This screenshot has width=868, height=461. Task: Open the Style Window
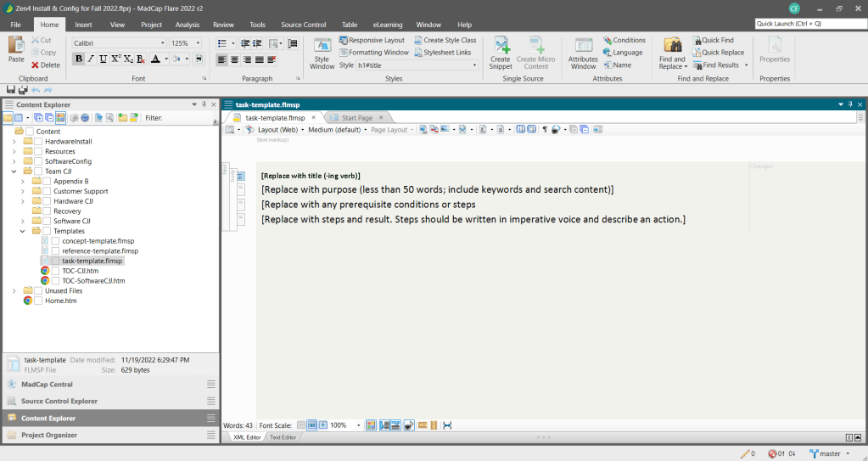point(322,53)
